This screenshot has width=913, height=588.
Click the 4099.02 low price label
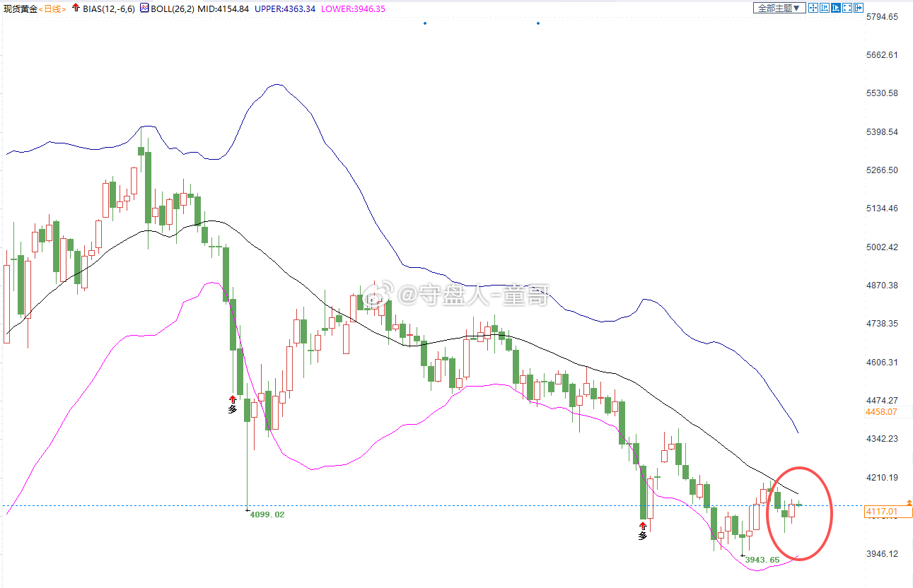(268, 514)
